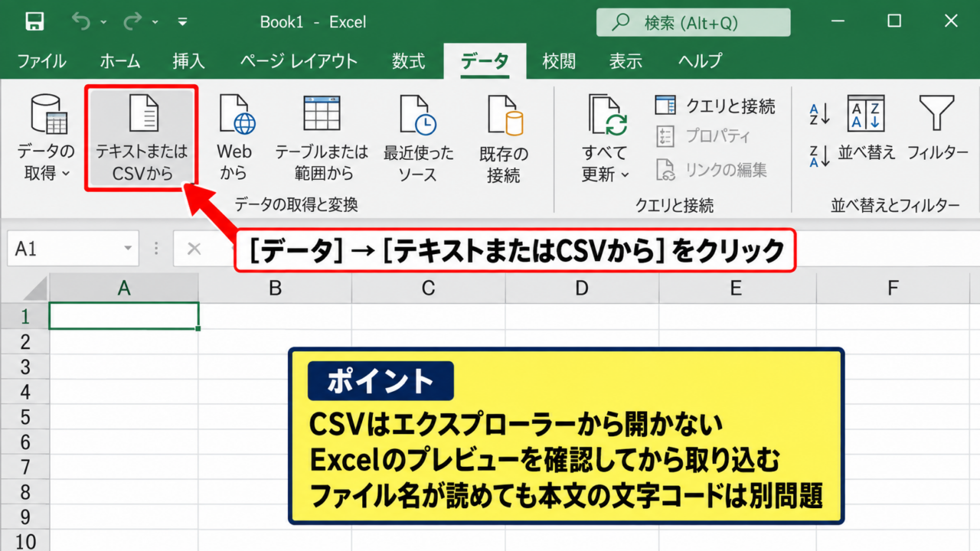Switch to the ページ レイアウト tab

[299, 61]
